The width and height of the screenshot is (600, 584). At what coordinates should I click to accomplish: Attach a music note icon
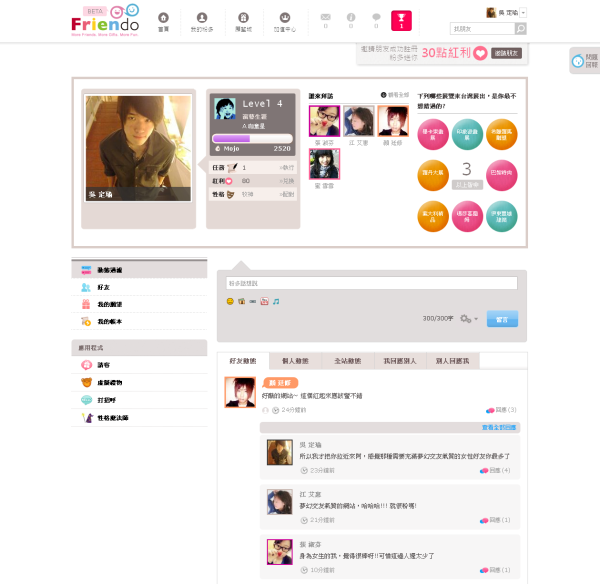click(x=276, y=302)
